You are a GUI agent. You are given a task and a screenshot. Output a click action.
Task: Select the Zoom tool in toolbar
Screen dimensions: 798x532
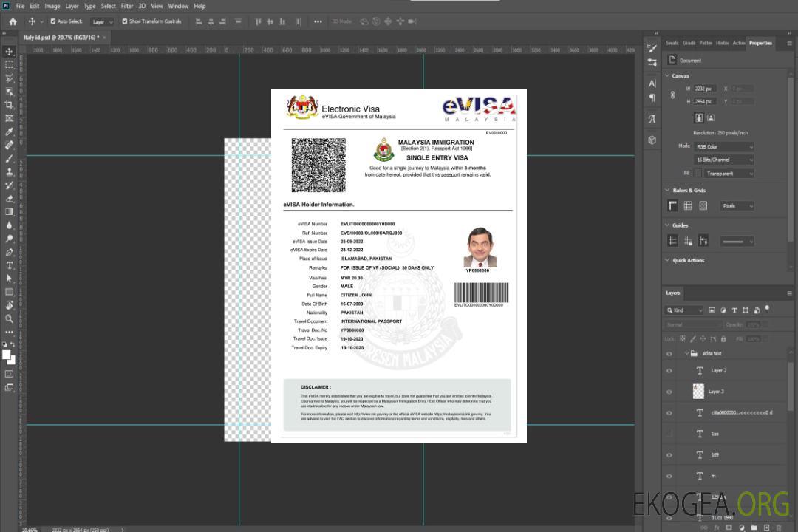pyautogui.click(x=9, y=318)
